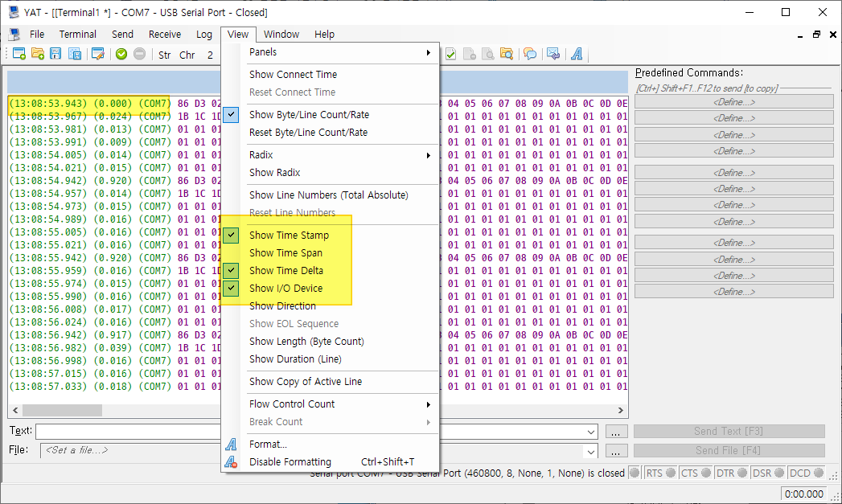Click the 2 binary radix toolbar button
The width and height of the screenshot is (842, 504).
coord(210,55)
